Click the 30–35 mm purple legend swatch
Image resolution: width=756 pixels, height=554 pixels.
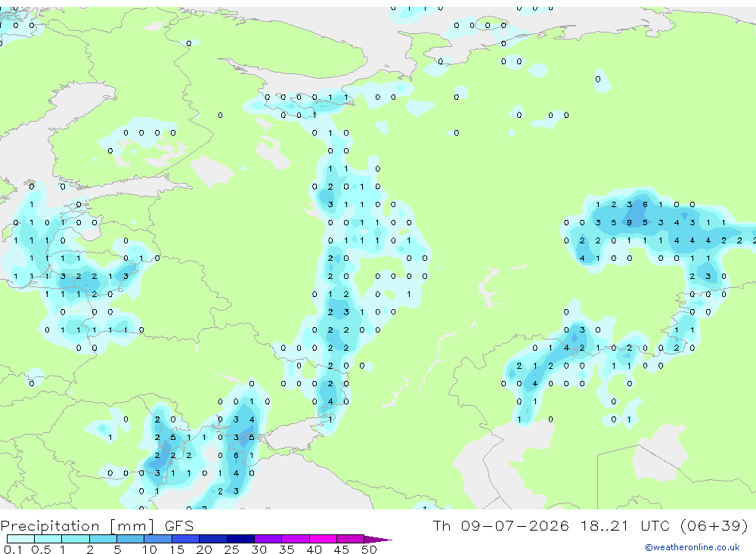tap(268, 539)
